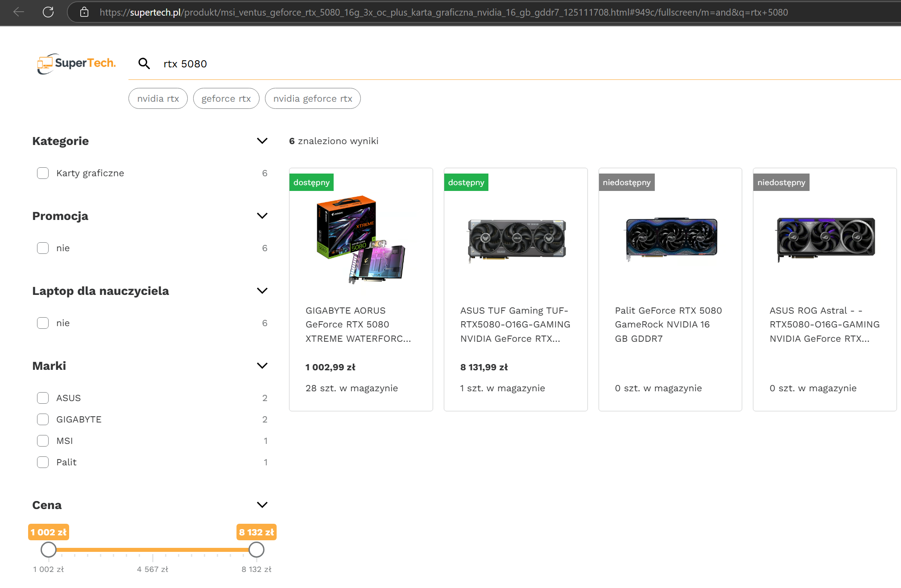Open the ASUS ROG Astral product title
901x588 pixels.
[824, 324]
